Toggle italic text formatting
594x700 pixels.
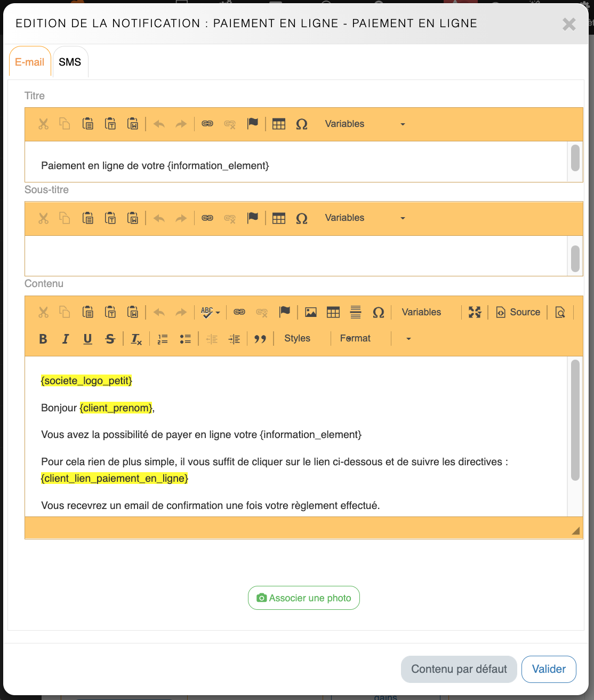click(66, 339)
